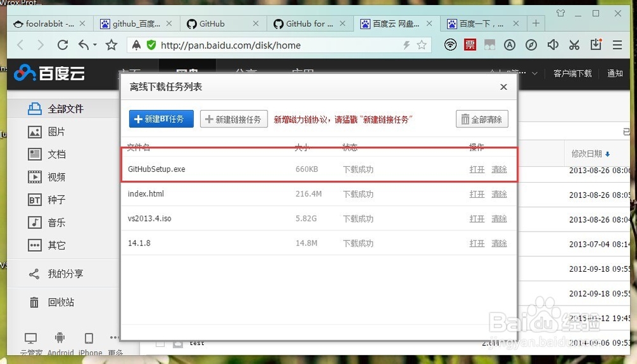Open 14.1.8 via 打开 link
This screenshot has width=637, height=364.
tap(477, 243)
